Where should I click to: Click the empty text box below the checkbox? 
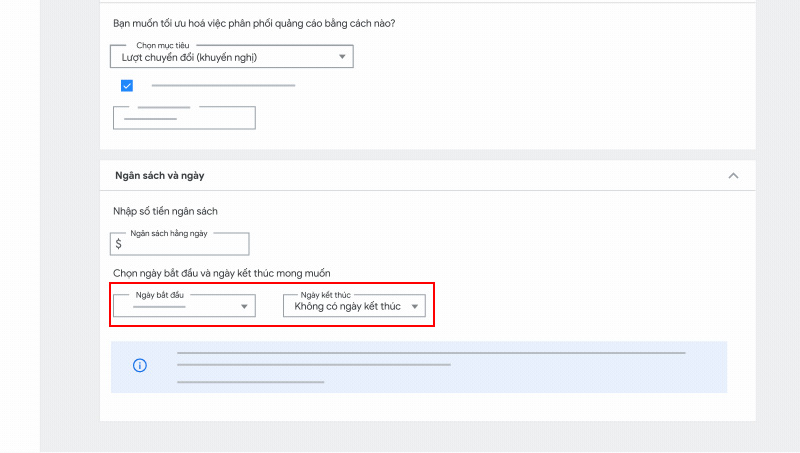184,118
